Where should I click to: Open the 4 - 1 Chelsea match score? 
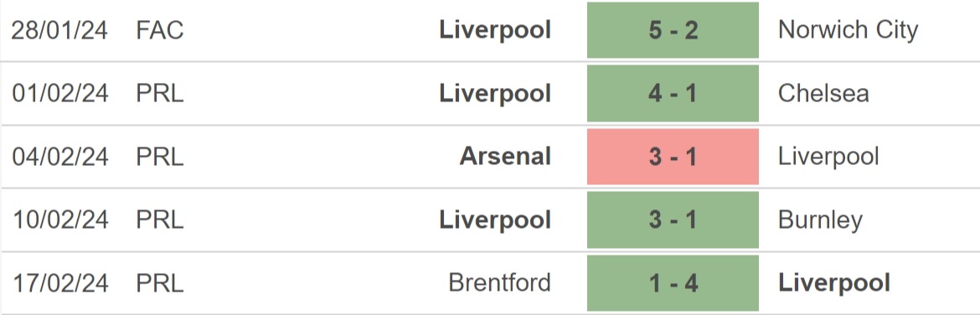[x=673, y=93]
